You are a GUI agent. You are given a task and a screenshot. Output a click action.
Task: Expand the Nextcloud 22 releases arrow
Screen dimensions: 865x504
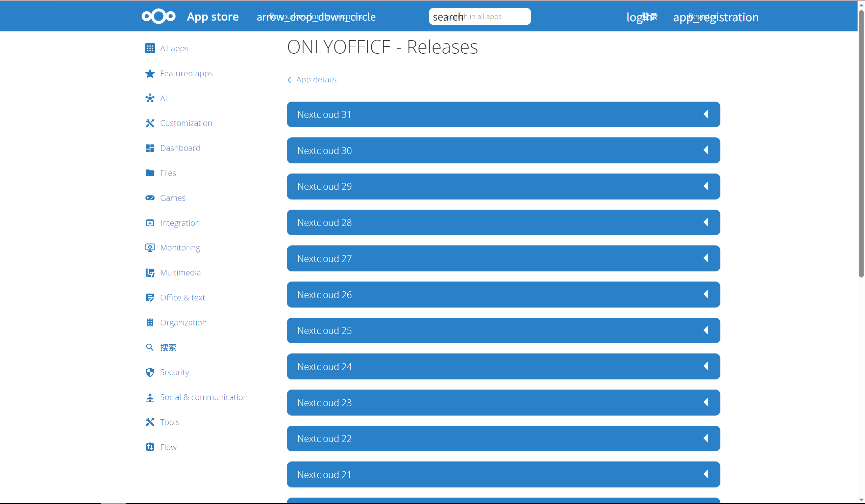click(706, 438)
